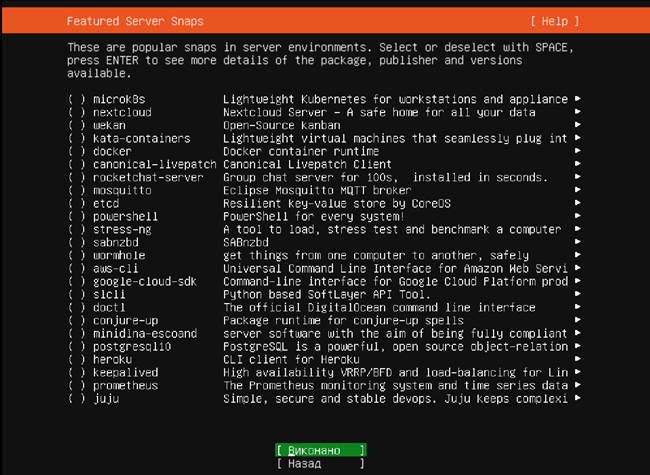
Task: Select the keepalived description text
Action: coord(395,372)
